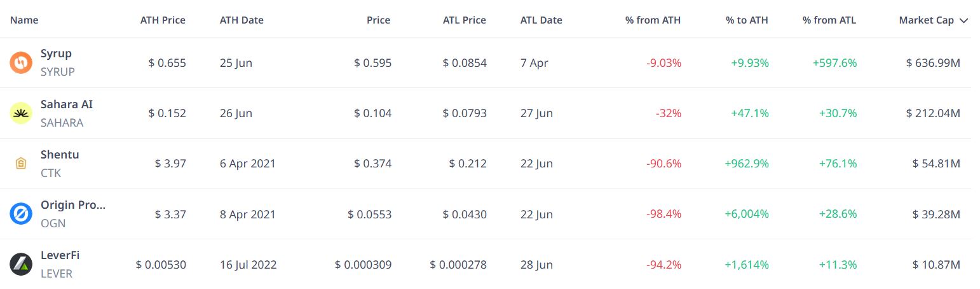The image size is (980, 289).
Task: Sort by ATL Date column header
Action: [541, 20]
